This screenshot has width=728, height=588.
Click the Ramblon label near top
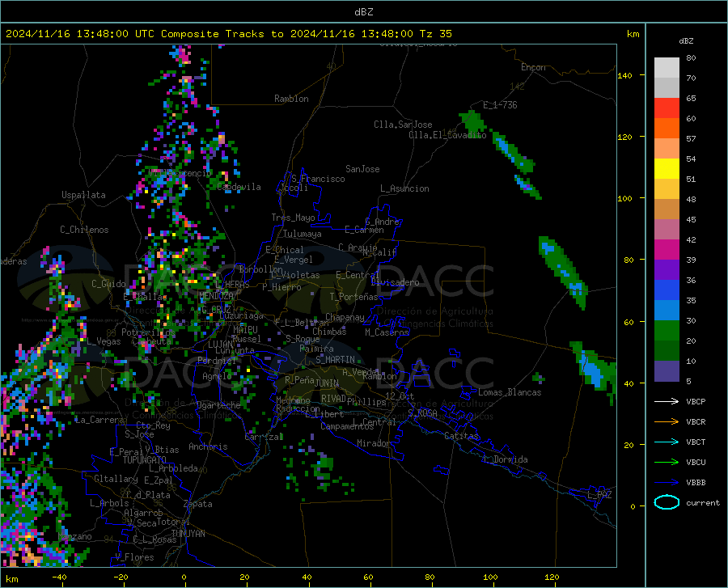291,99
